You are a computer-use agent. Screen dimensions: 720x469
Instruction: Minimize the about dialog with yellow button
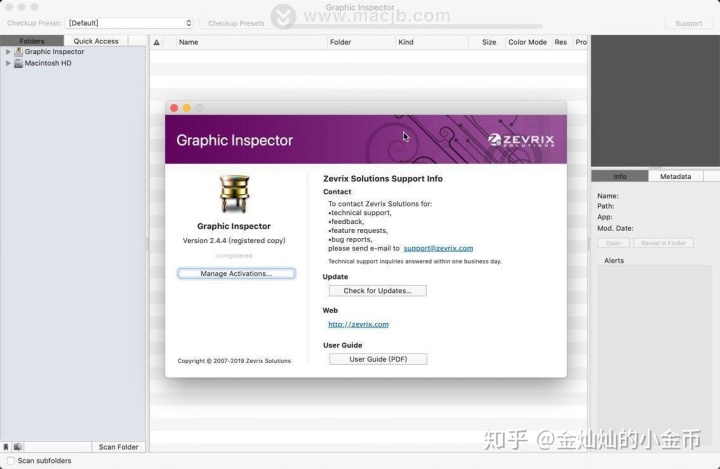186,108
